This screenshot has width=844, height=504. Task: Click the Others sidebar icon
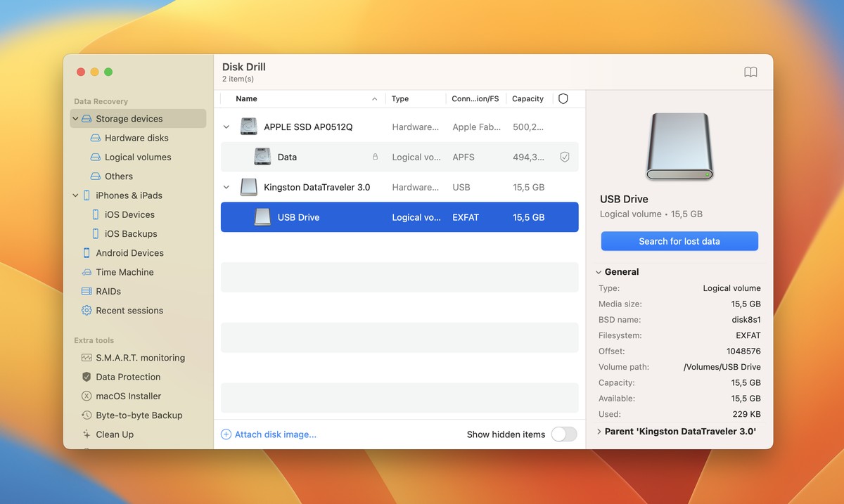(96, 176)
